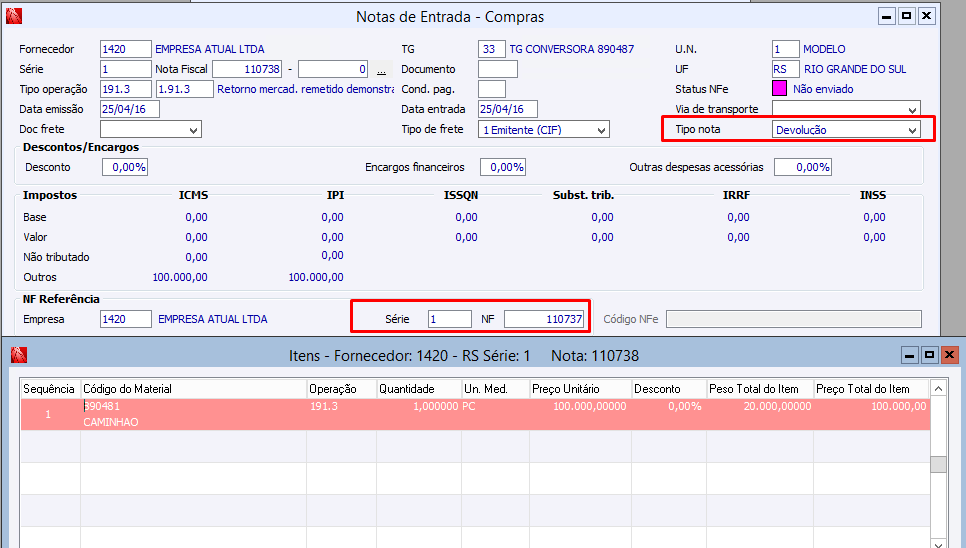The image size is (966, 548).
Task: Click the Preço Total do Item column header
Action: point(871,389)
